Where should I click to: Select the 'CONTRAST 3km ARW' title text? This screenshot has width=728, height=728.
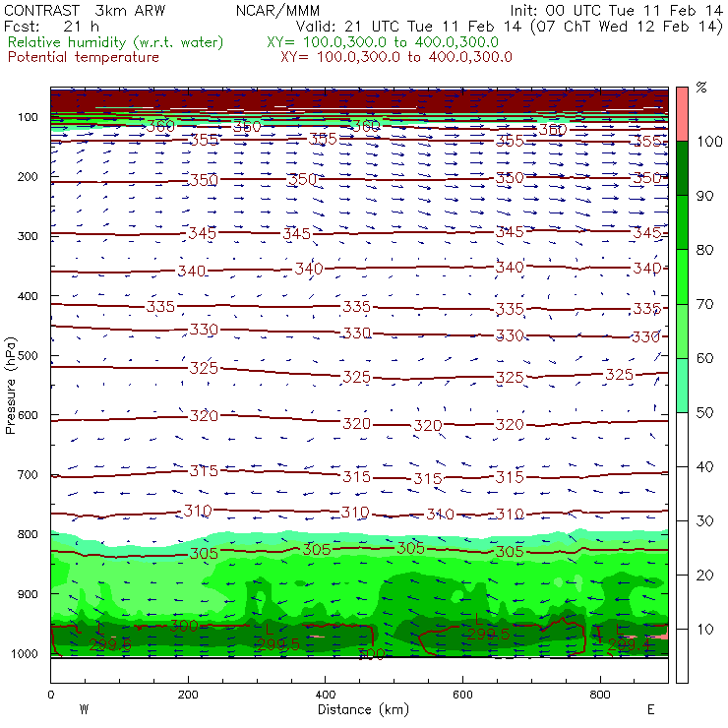pyautogui.click(x=86, y=11)
